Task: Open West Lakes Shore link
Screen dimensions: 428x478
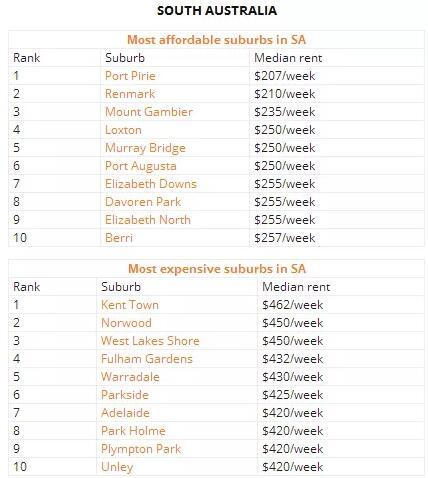Action: (150, 341)
